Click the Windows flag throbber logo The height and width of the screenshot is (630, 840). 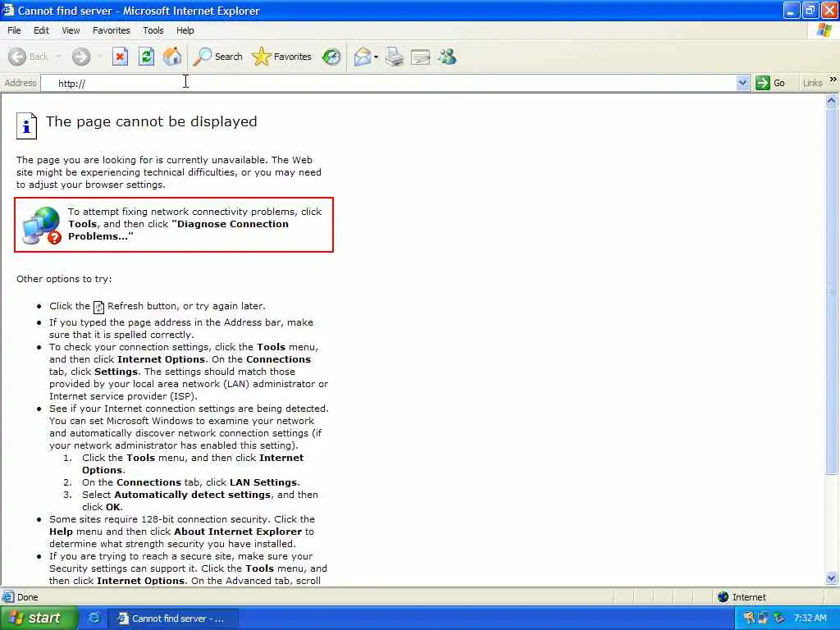pos(824,30)
